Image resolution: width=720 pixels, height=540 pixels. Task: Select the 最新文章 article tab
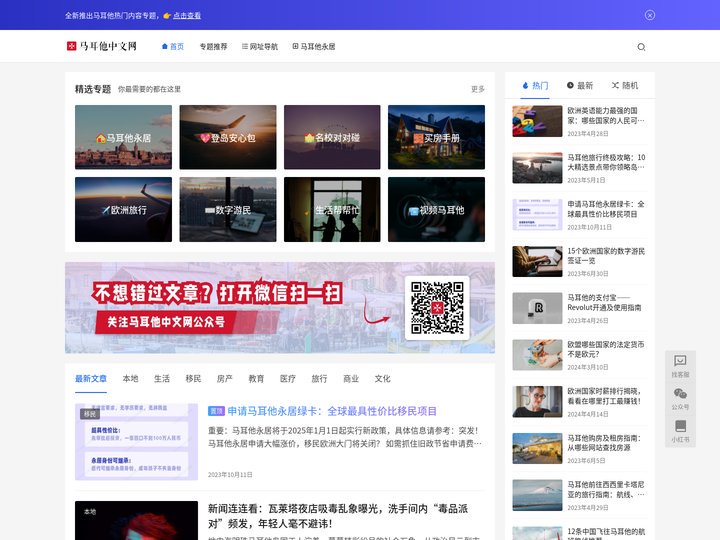(91, 378)
